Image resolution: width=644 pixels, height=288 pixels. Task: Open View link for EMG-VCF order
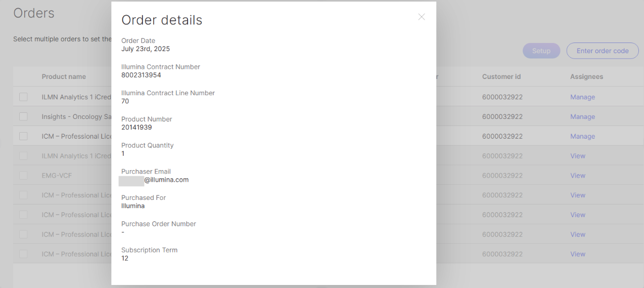(578, 176)
